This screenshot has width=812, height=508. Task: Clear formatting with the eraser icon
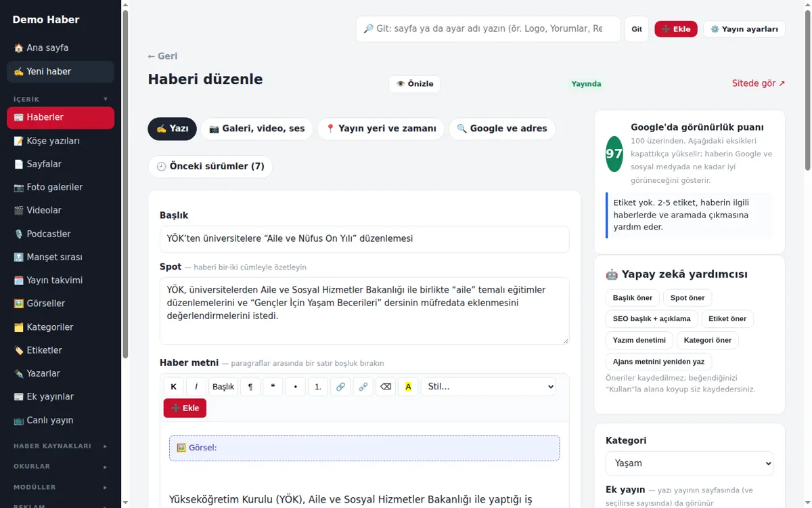coord(386,387)
